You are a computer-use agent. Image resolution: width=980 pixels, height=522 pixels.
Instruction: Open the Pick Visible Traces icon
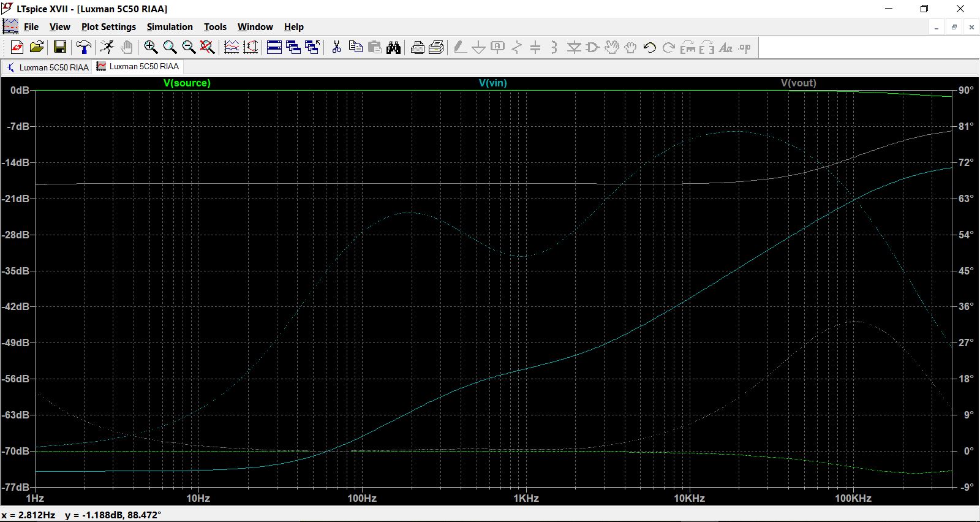point(232,47)
